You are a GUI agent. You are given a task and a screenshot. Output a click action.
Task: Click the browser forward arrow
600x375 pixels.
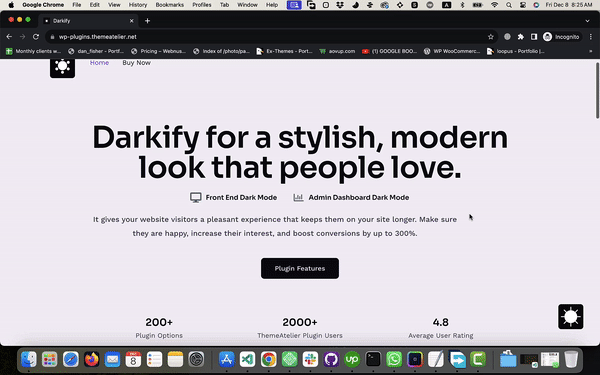tap(22, 37)
